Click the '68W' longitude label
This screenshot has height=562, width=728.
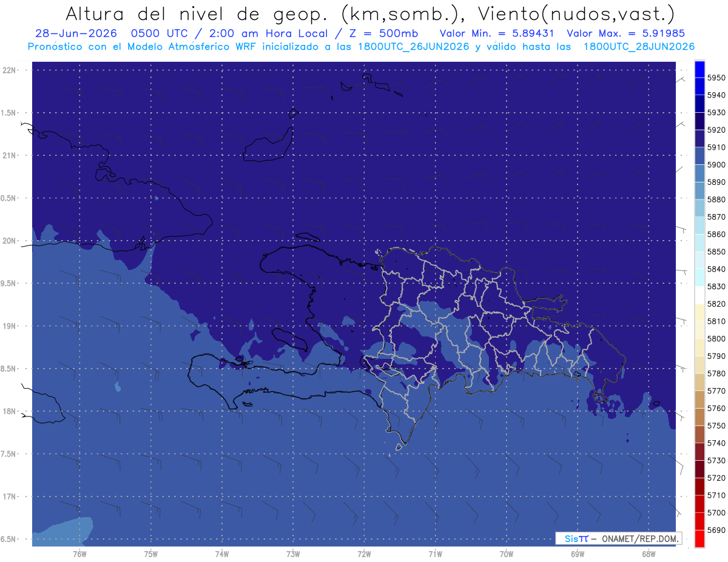click(x=649, y=554)
